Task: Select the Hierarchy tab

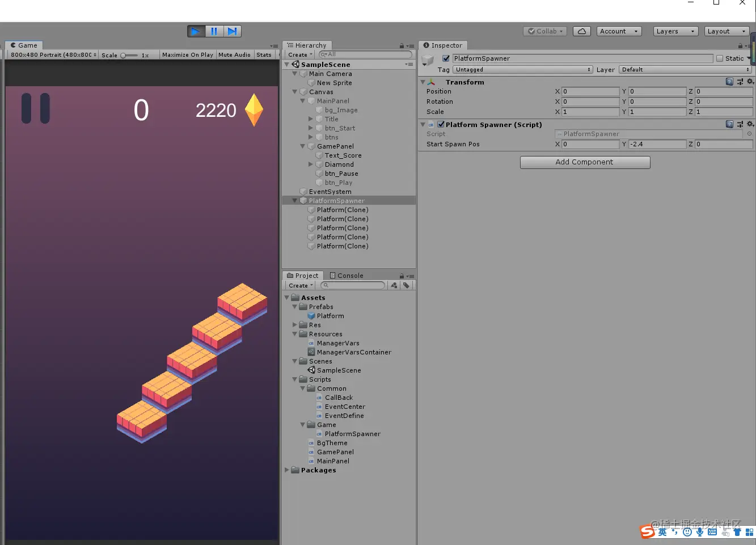Action: coord(307,45)
